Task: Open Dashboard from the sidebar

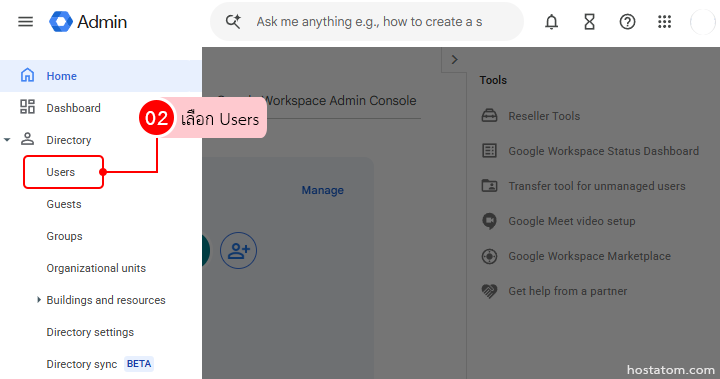Action: pyautogui.click(x=101, y=108)
